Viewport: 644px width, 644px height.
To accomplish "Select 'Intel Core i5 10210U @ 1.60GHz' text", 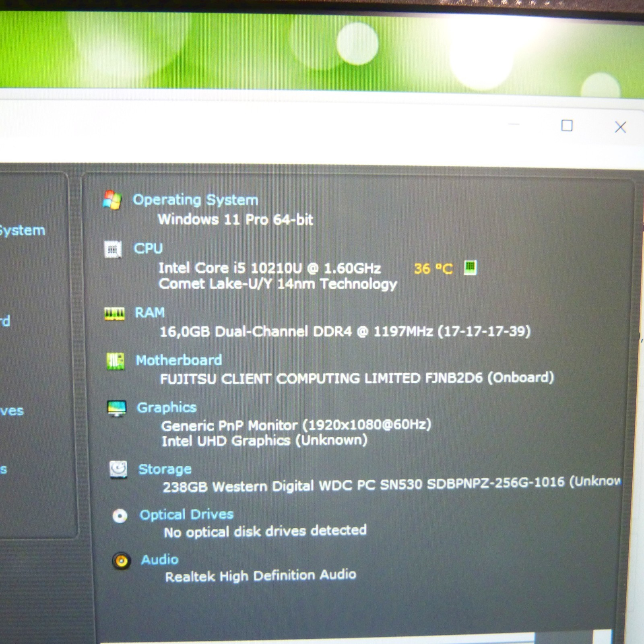I will click(x=270, y=268).
